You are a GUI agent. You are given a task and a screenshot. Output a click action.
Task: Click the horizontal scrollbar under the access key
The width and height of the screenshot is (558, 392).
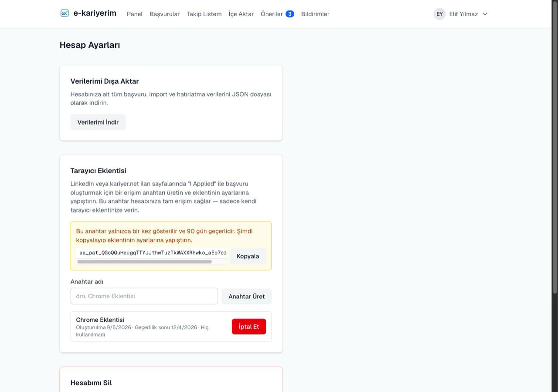coord(144,262)
